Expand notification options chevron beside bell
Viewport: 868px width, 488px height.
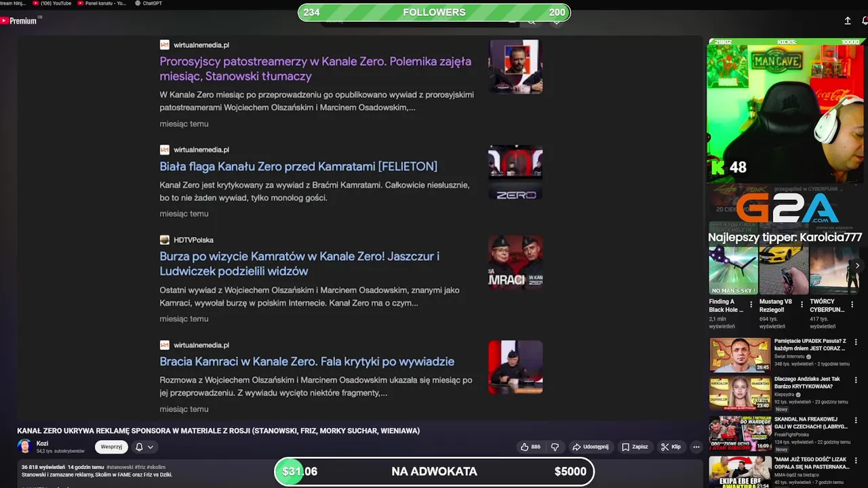click(x=151, y=447)
